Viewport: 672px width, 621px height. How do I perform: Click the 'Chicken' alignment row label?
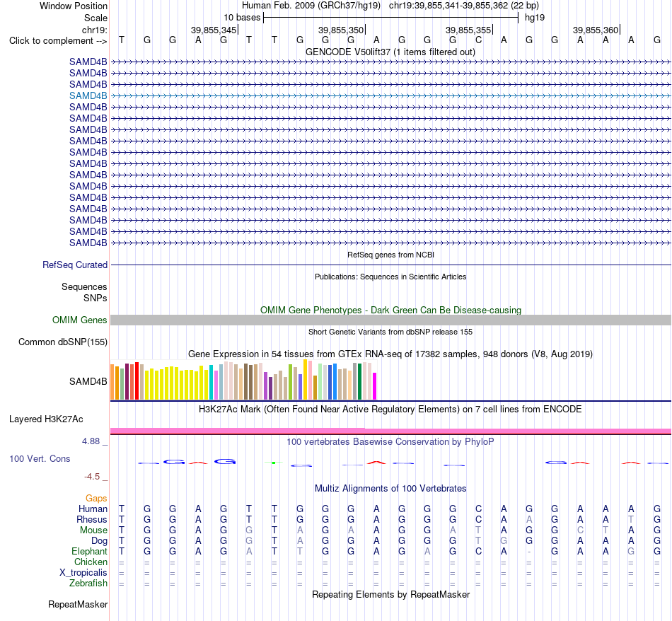91,562
